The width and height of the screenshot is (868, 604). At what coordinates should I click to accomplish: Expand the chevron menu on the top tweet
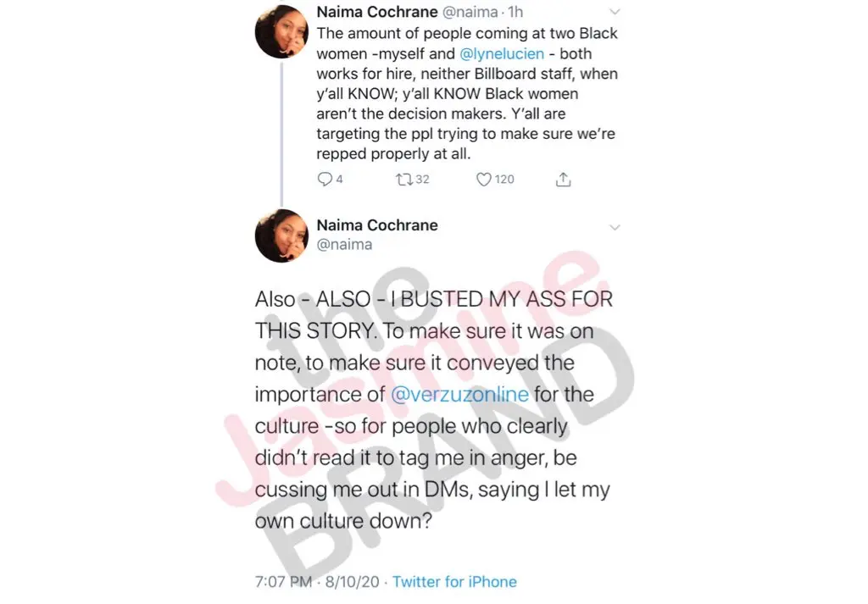615,13
